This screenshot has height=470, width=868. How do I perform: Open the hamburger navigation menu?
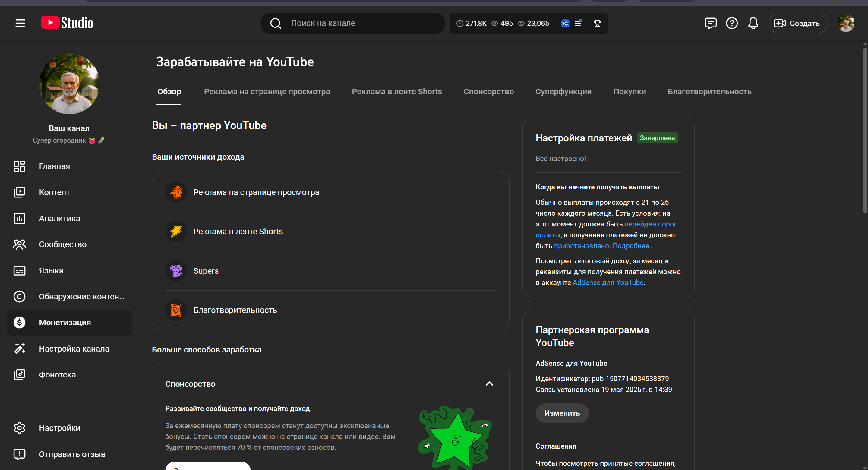coord(20,23)
